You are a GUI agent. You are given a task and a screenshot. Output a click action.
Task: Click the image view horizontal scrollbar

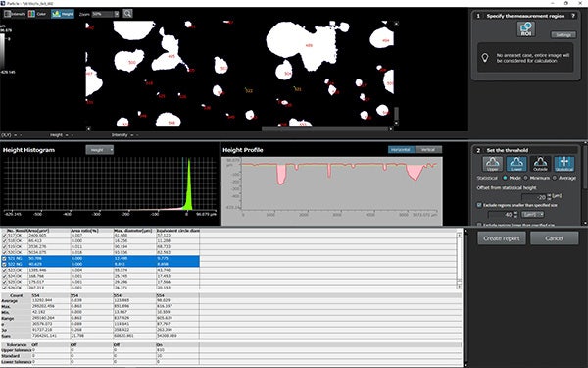(x=324, y=129)
